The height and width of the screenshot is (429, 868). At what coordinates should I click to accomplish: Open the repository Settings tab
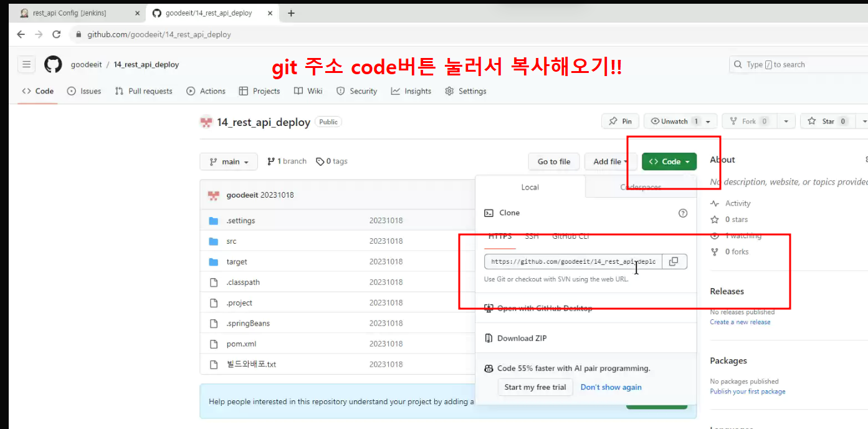pos(466,91)
